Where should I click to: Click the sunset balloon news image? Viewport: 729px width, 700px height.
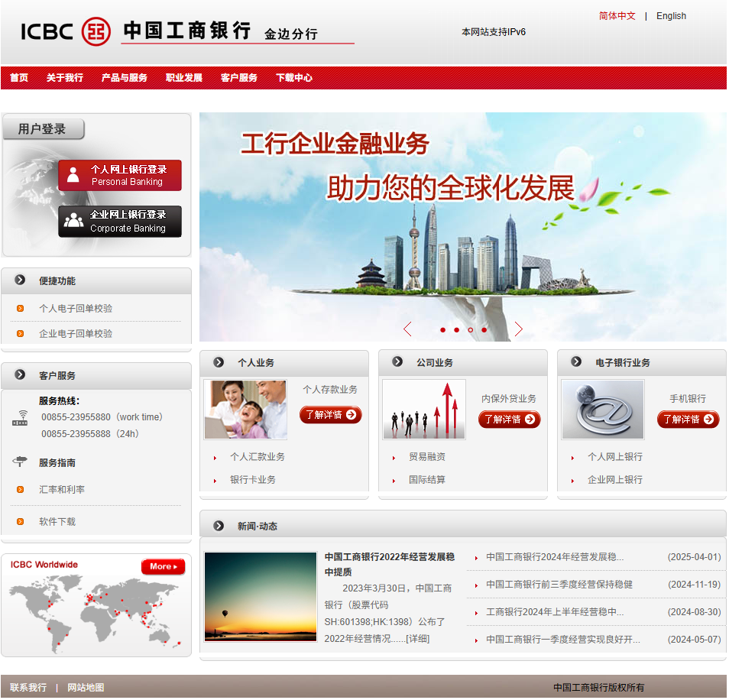pyautogui.click(x=261, y=598)
